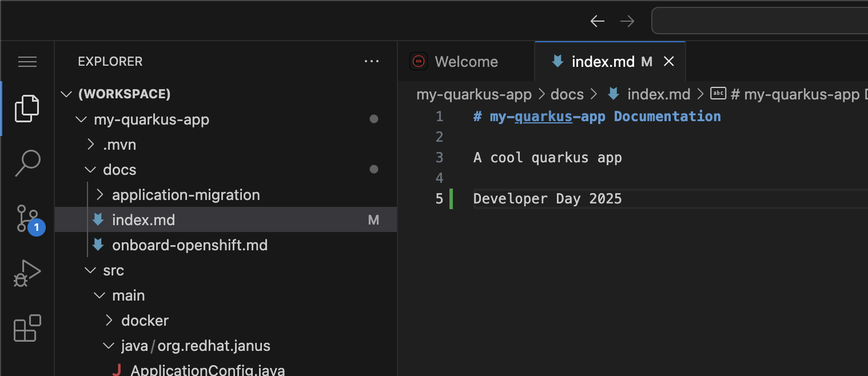Click the Welcome tab's red icon
868x376 pixels.
tap(419, 61)
